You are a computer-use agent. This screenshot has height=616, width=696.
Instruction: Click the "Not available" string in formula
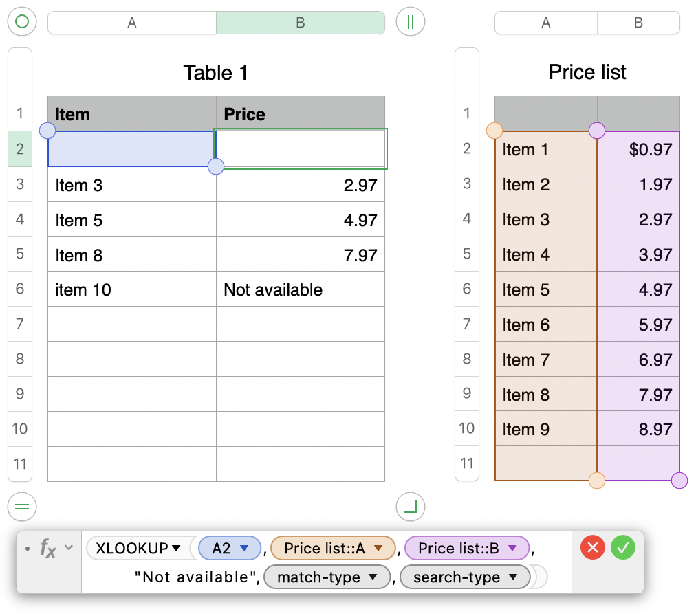(x=196, y=577)
